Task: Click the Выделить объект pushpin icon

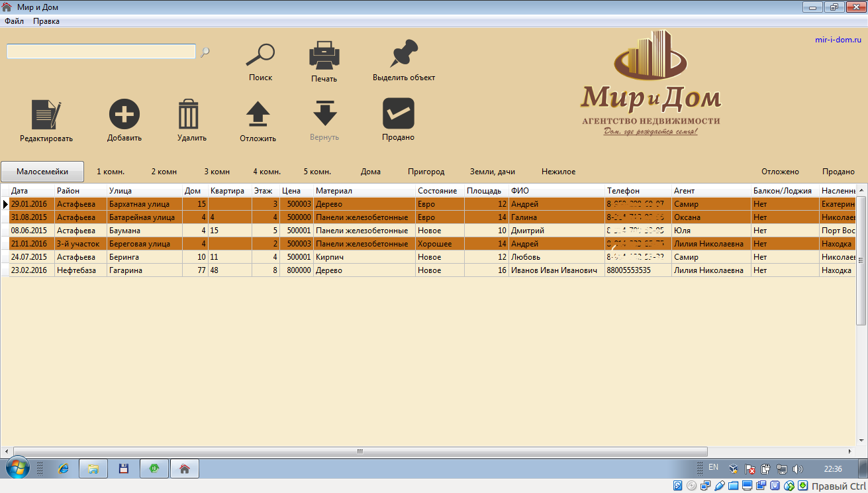Action: [405, 53]
